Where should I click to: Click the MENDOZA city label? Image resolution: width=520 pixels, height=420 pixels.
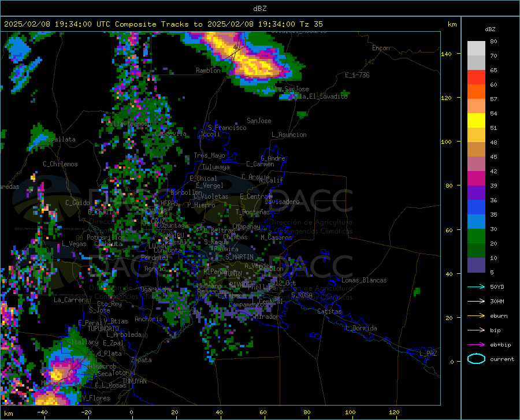[154, 211]
